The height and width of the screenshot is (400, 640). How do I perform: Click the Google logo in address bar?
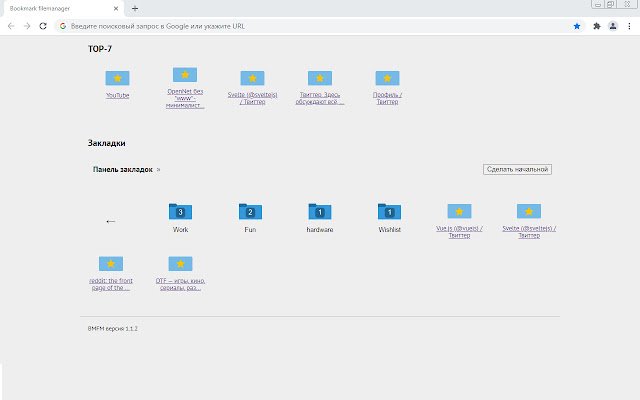click(x=63, y=26)
